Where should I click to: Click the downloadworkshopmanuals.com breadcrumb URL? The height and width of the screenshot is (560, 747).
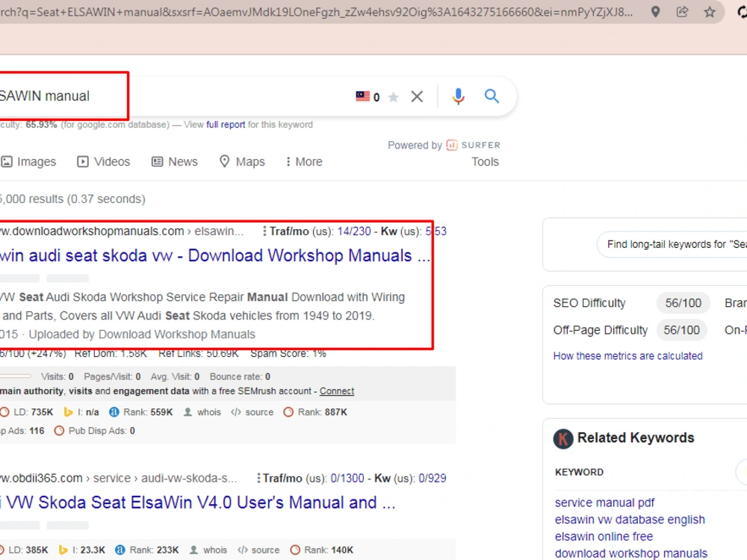122,231
